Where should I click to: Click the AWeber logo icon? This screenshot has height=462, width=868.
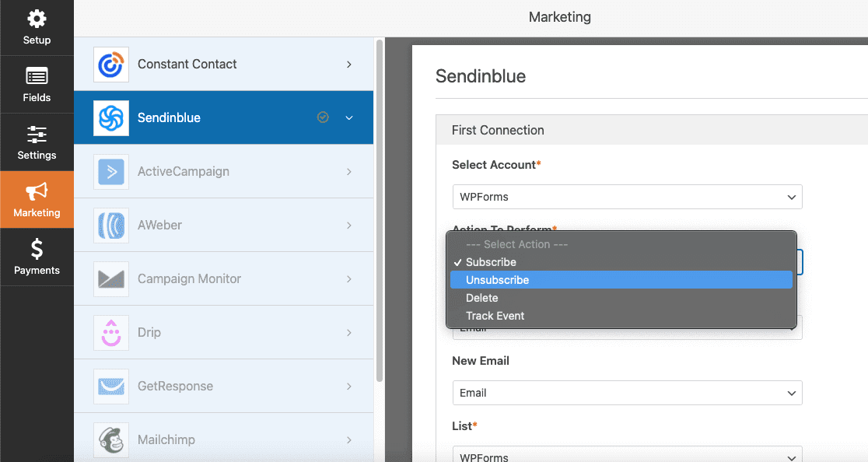click(x=110, y=226)
